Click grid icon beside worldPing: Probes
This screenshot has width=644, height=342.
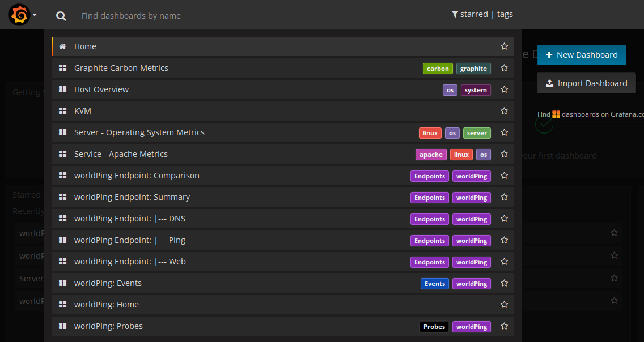[62, 326]
